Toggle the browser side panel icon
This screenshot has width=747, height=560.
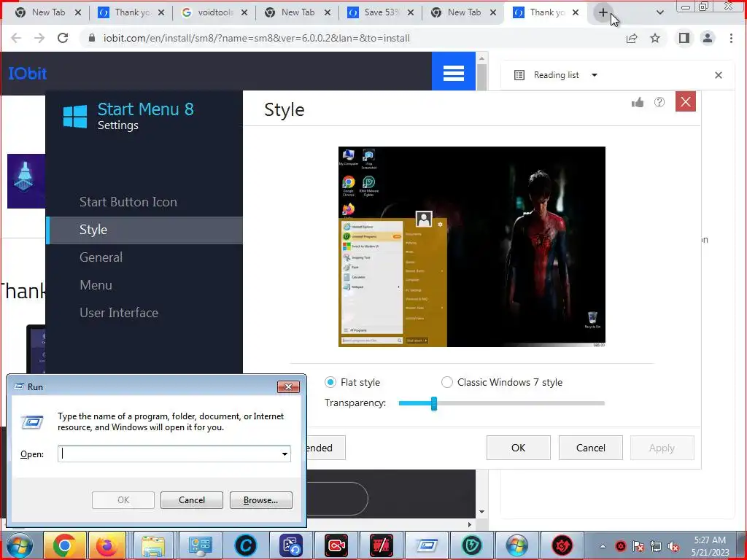coord(684,38)
